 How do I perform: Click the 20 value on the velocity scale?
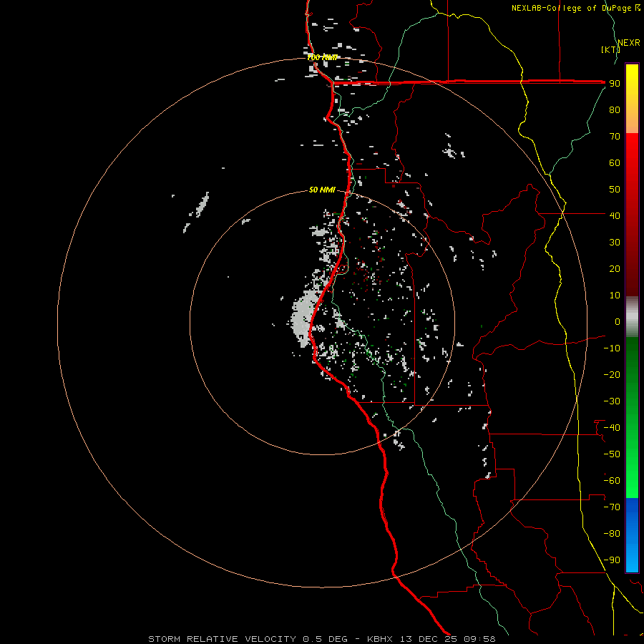point(615,268)
